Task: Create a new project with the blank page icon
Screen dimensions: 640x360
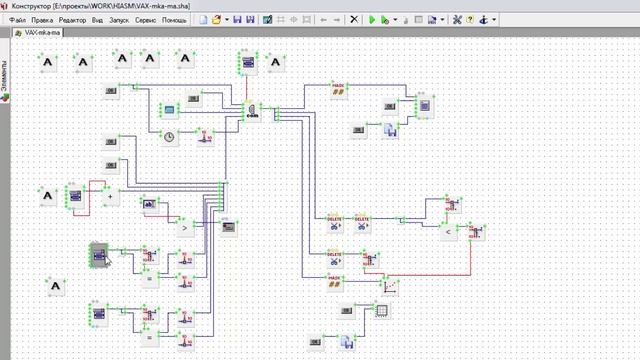Action: (x=203, y=20)
